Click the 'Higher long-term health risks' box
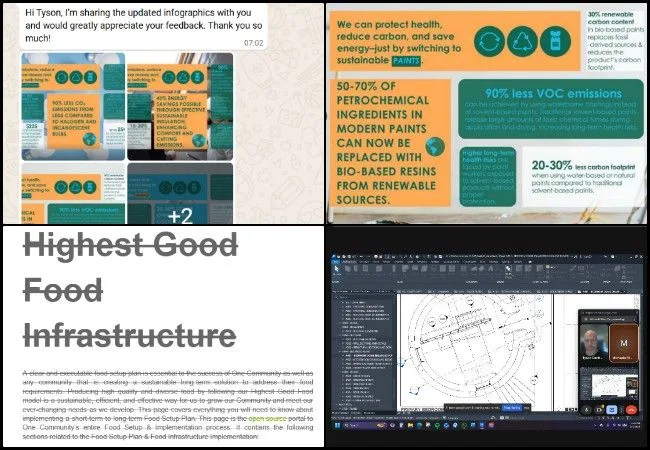Viewport: 650px width, 450px height. (488, 177)
